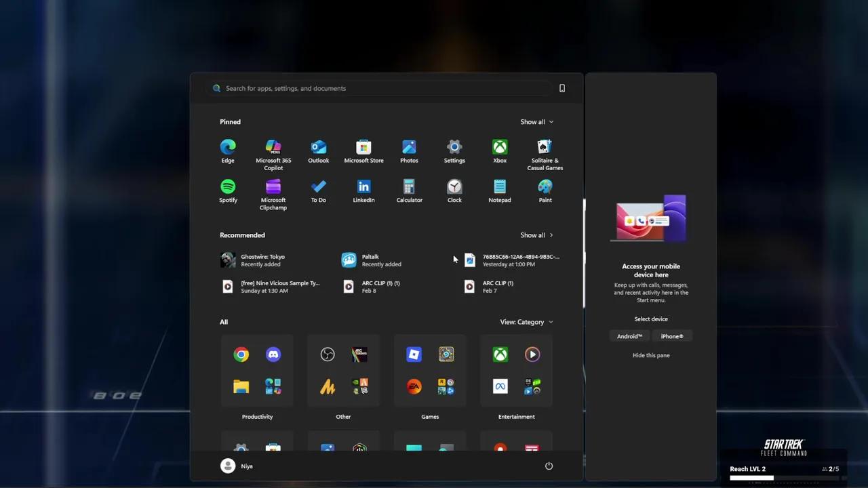868x488 pixels.
Task: Click Hide this pane link
Action: tap(651, 355)
